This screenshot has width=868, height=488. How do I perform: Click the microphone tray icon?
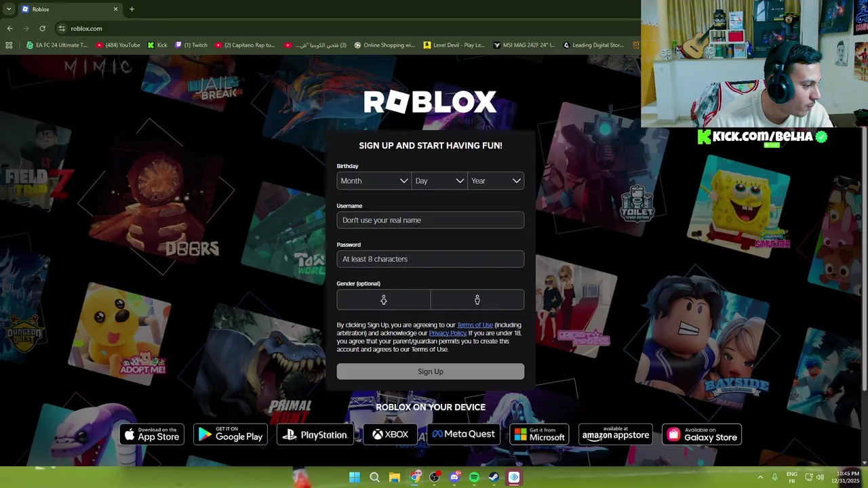(x=775, y=477)
